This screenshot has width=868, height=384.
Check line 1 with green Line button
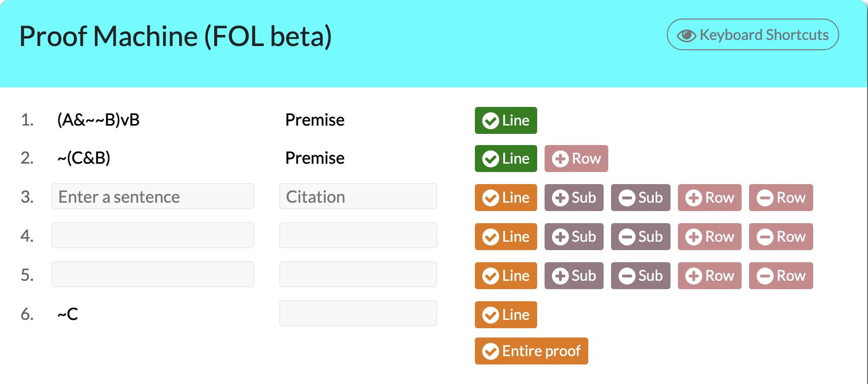(x=506, y=120)
